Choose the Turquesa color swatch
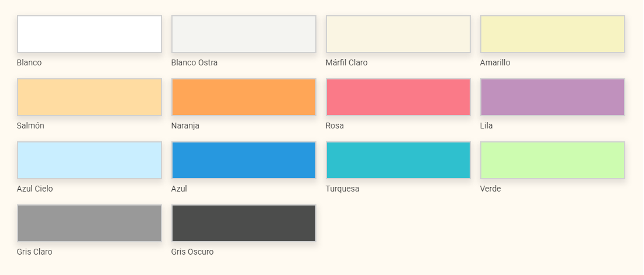 point(398,160)
